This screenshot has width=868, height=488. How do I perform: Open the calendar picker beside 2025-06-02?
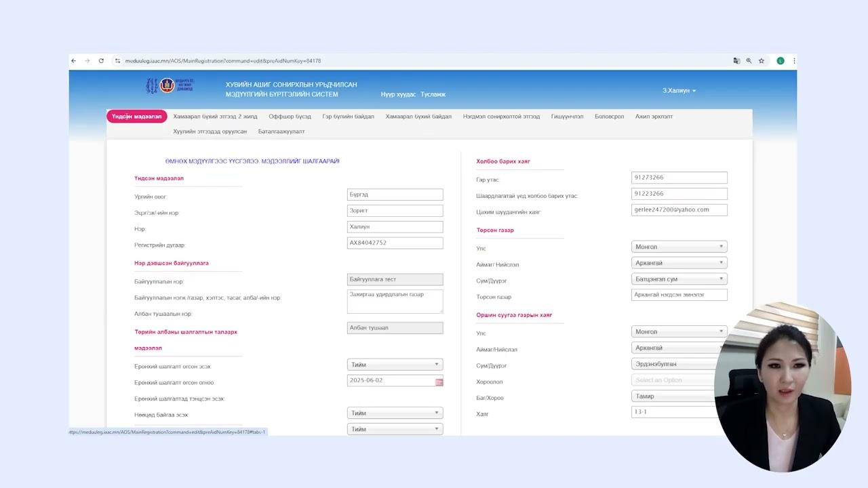pos(439,382)
